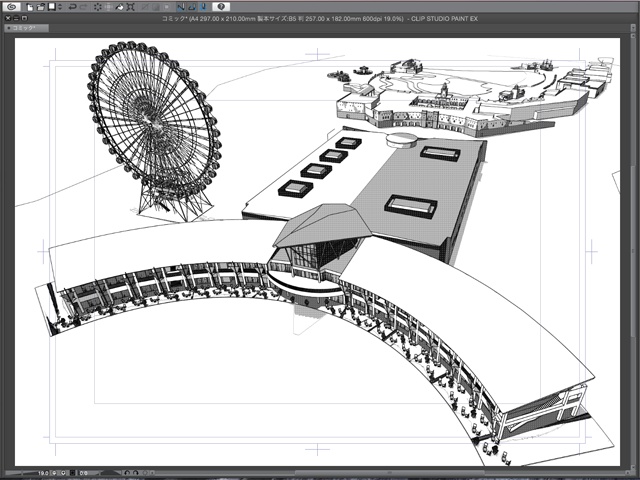The image size is (640, 480).
Task: Click the Deselect icon
Action: click(x=145, y=7)
